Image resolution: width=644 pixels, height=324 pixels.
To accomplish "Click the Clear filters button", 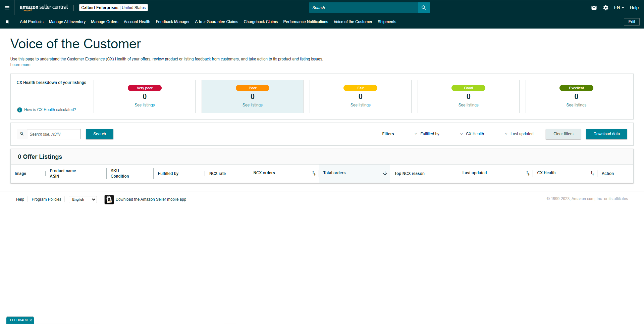I will [x=563, y=134].
